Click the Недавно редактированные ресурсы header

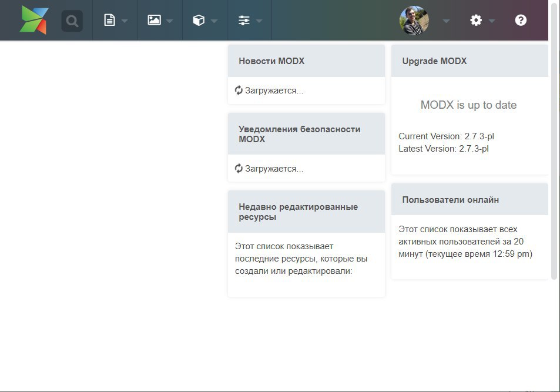click(x=306, y=212)
